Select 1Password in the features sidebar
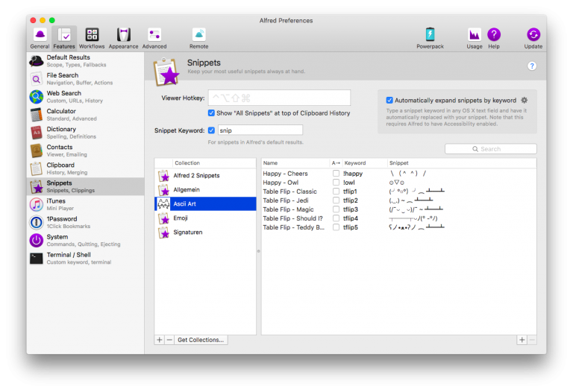 63,222
